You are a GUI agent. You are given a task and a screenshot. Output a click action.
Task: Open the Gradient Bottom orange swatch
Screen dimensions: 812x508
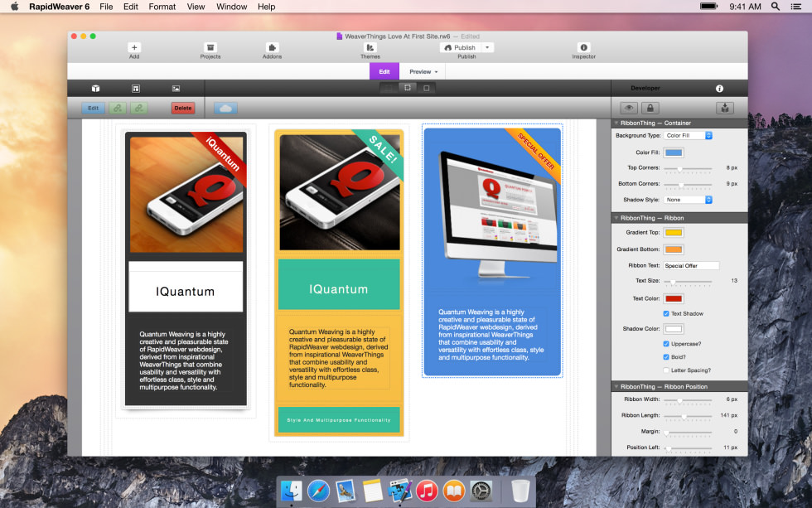pyautogui.click(x=674, y=249)
